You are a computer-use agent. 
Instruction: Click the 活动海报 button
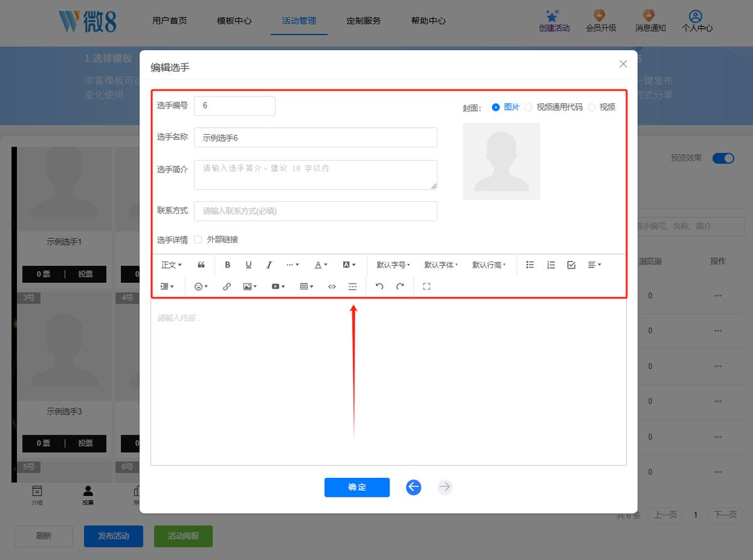(183, 536)
